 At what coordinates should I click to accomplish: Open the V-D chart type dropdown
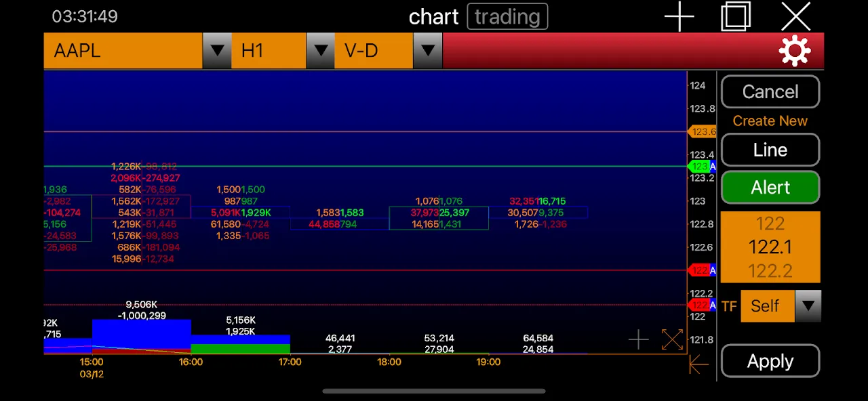[x=427, y=51]
